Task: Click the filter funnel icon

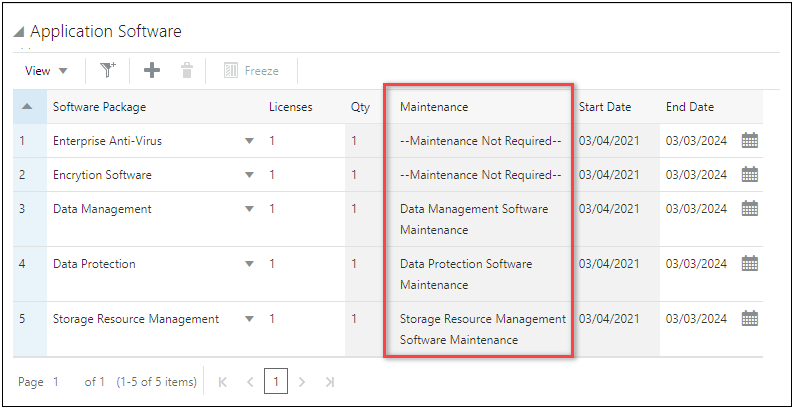Action: [108, 70]
